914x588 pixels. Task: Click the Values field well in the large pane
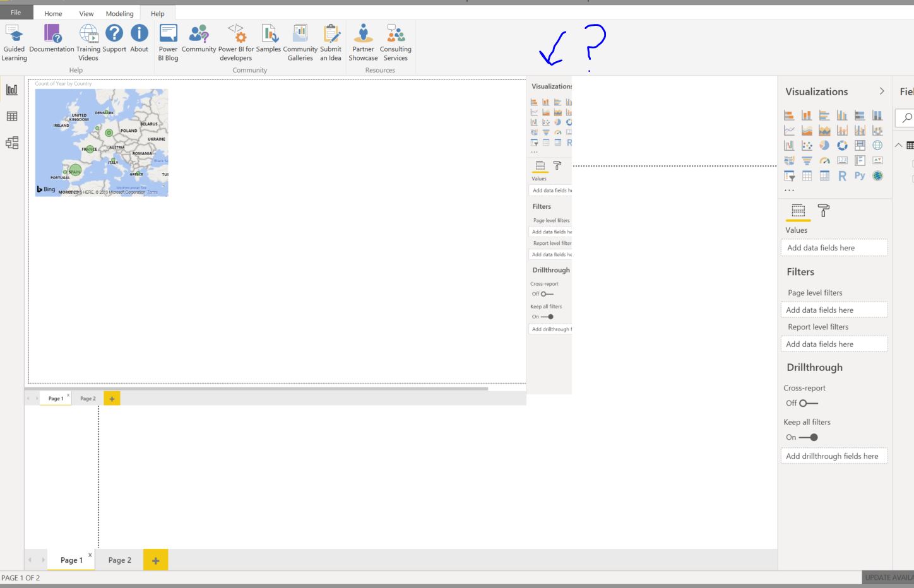pyautogui.click(x=834, y=248)
